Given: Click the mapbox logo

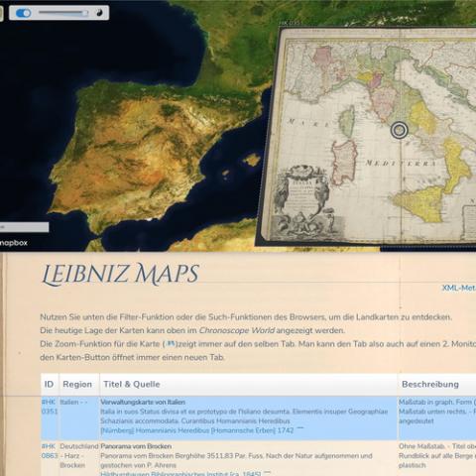Looking at the screenshot, I should click(x=14, y=243).
